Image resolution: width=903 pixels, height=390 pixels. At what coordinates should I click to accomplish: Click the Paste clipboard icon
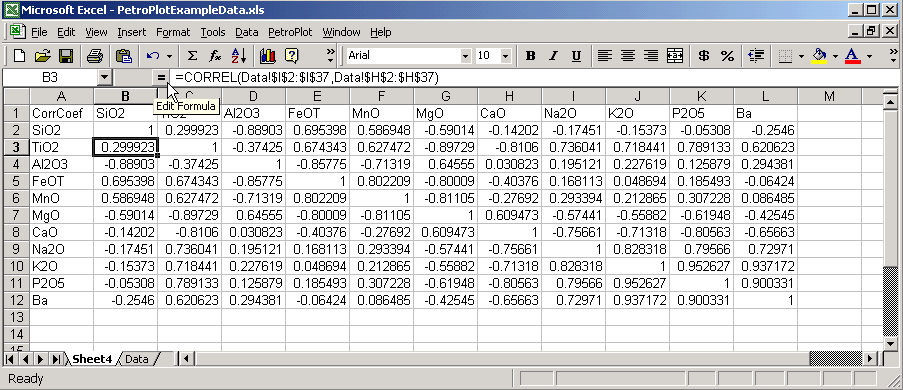124,56
